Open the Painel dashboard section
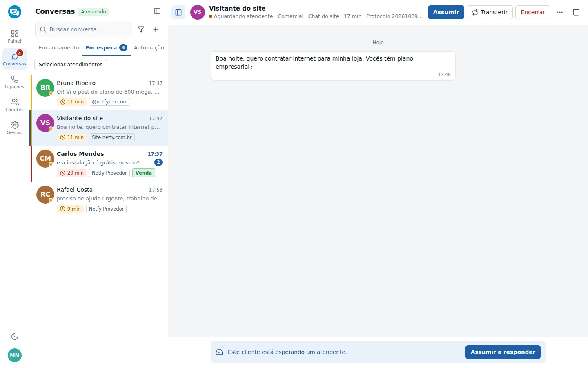The image size is (588, 368). [x=15, y=36]
